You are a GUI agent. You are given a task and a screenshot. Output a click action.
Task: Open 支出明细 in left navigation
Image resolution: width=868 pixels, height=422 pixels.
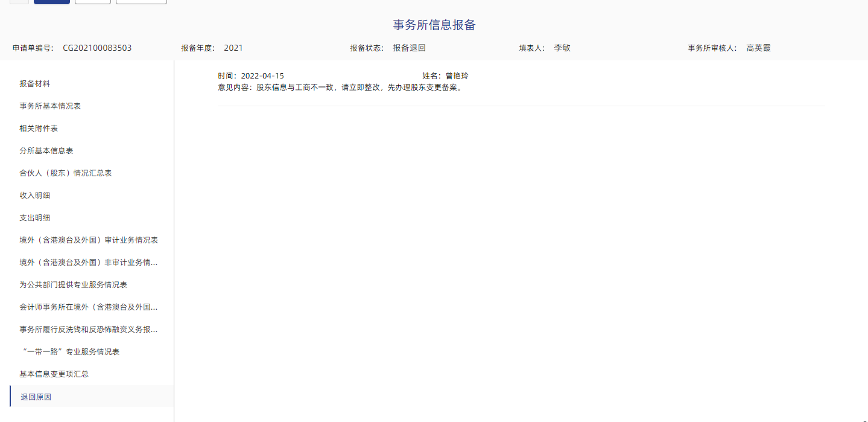click(x=34, y=218)
